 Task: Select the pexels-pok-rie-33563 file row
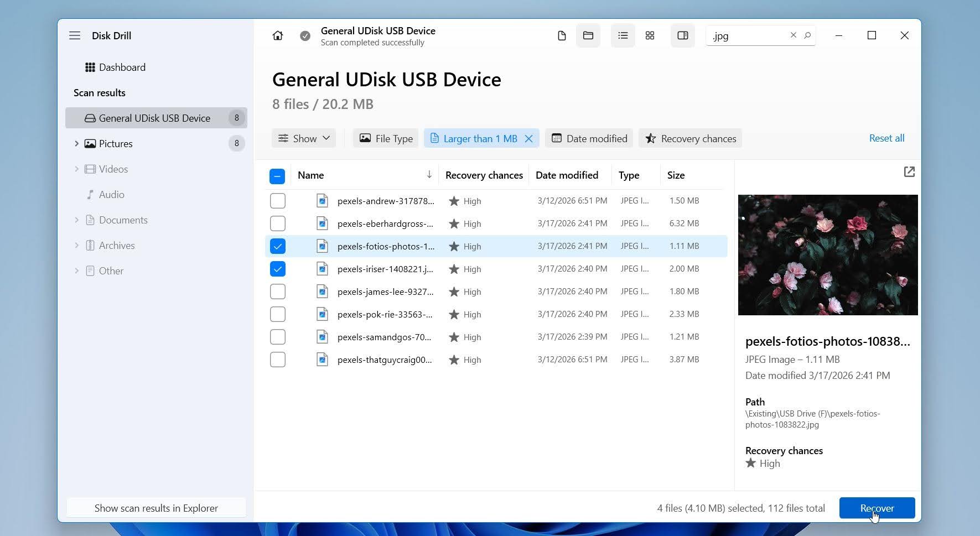pyautogui.click(x=496, y=314)
